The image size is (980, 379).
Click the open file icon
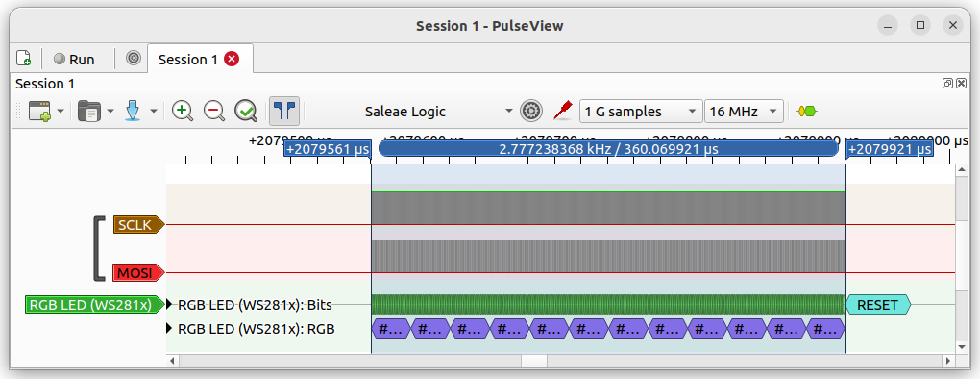88,112
